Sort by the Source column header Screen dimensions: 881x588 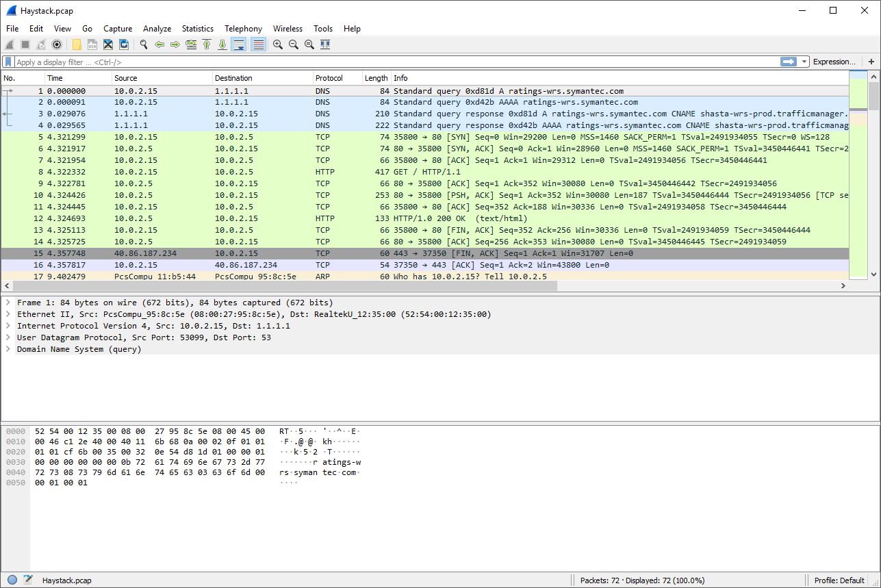click(x=162, y=78)
